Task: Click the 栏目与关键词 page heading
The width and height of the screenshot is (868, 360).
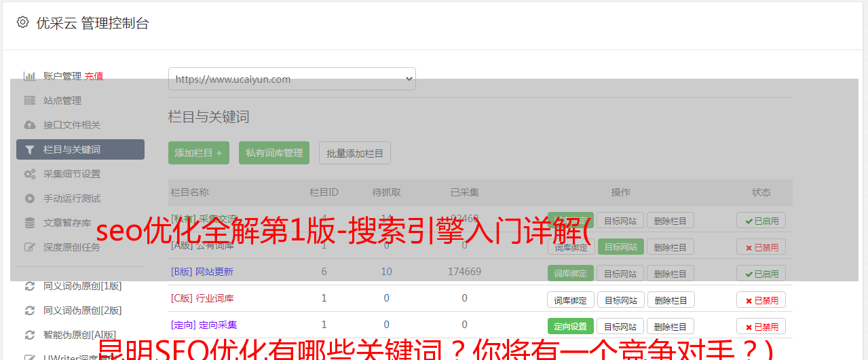Action: point(209,117)
